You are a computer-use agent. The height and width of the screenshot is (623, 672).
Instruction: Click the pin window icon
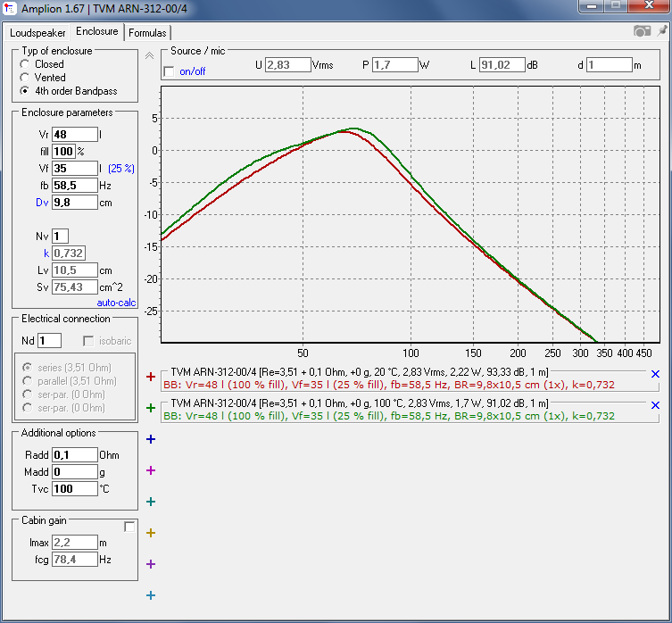(662, 30)
